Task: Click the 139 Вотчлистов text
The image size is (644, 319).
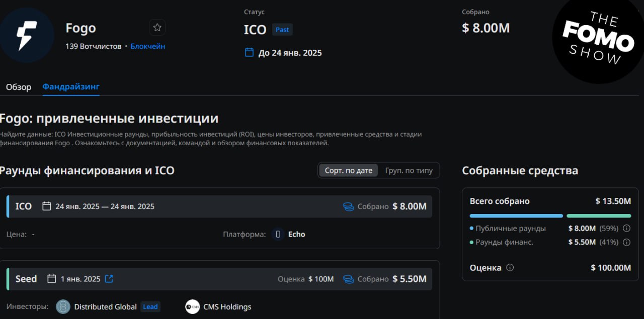Action: 94,46
